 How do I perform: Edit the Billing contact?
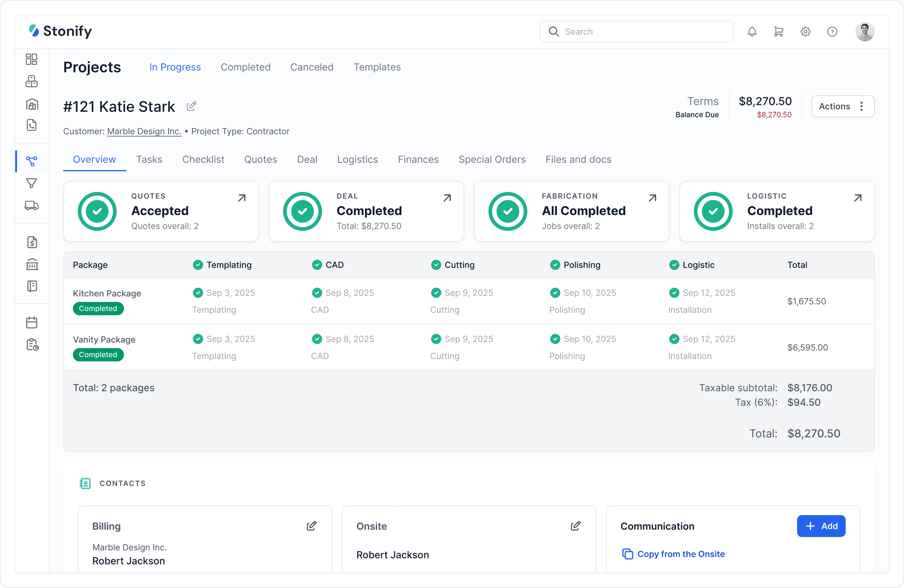tap(311, 526)
